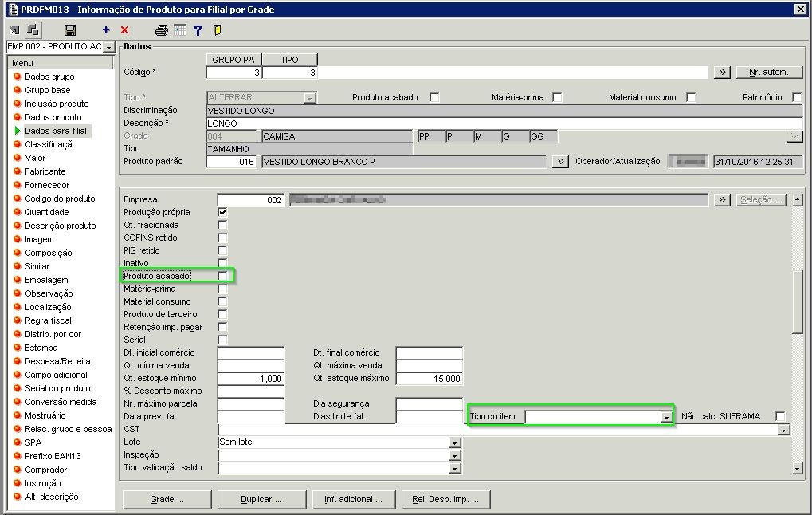The image size is (812, 515).
Task: Expand the Inspeção dropdown
Action: pyautogui.click(x=455, y=455)
